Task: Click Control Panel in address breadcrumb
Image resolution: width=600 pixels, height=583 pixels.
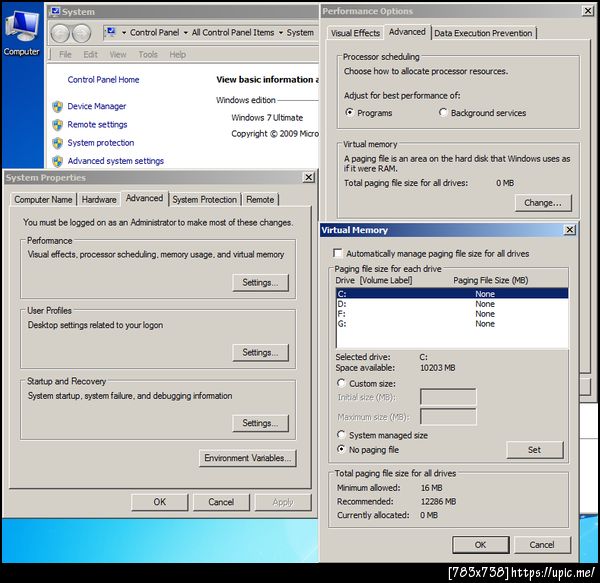Action: click(155, 33)
